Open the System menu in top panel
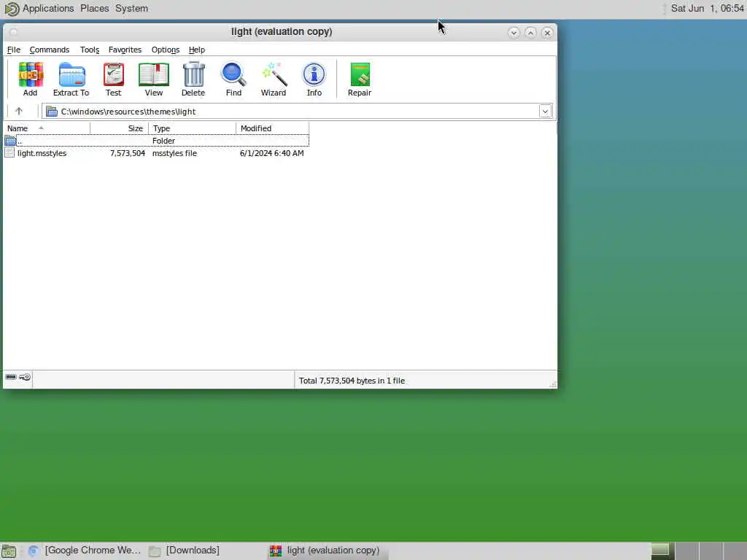 pos(131,9)
